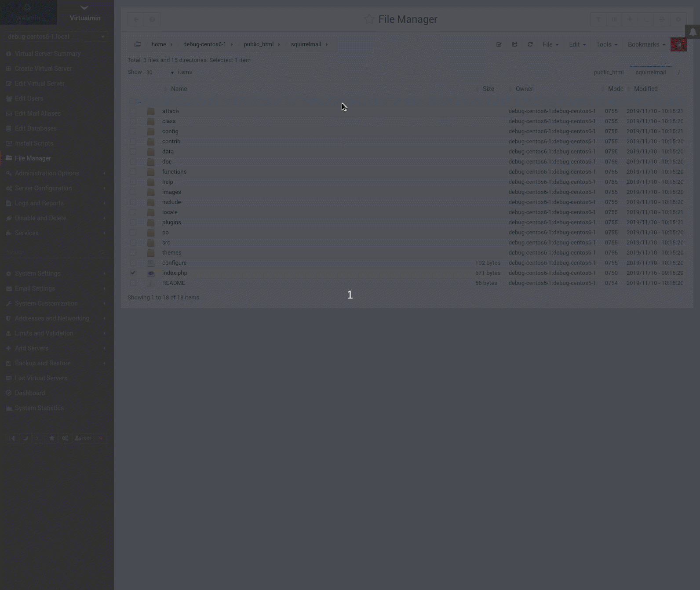Sort file list by Size column
This screenshot has width=700, height=590.
coord(488,89)
